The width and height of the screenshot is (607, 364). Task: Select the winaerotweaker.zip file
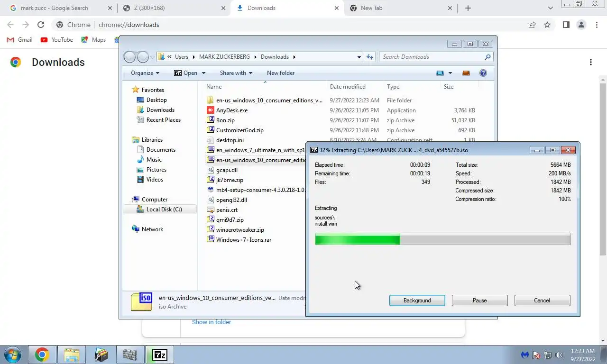coord(240,229)
